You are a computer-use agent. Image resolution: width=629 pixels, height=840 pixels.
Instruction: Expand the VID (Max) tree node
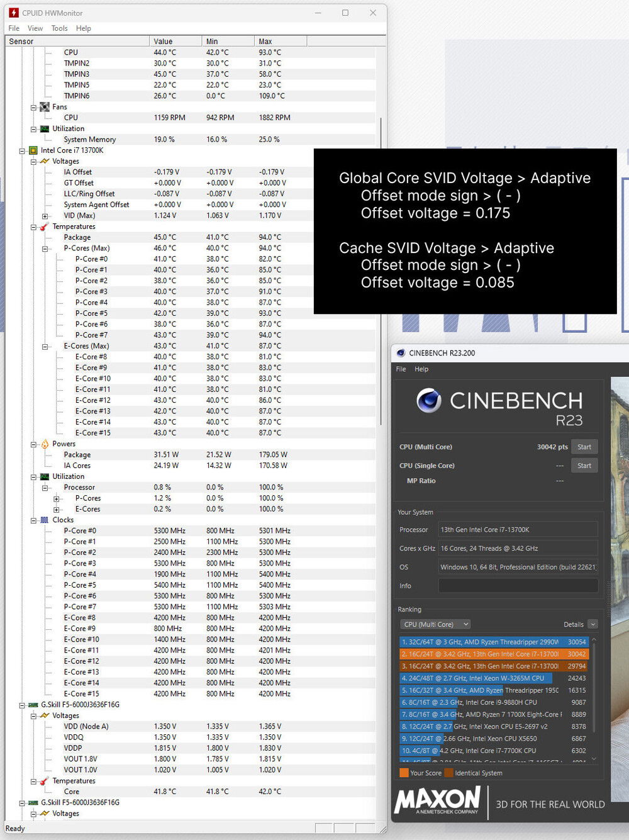[x=45, y=216]
